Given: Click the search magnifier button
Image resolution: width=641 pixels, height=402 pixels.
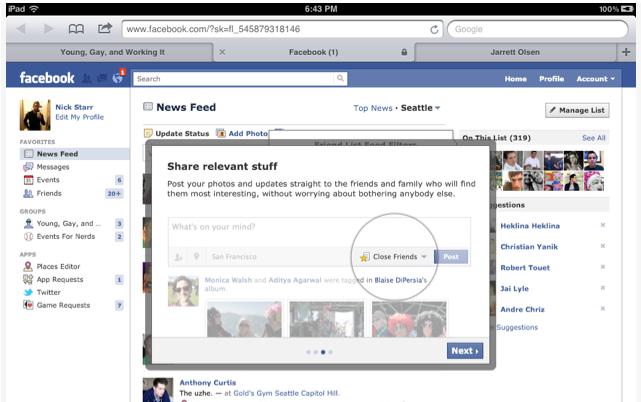Looking at the screenshot, I should pyautogui.click(x=340, y=78).
